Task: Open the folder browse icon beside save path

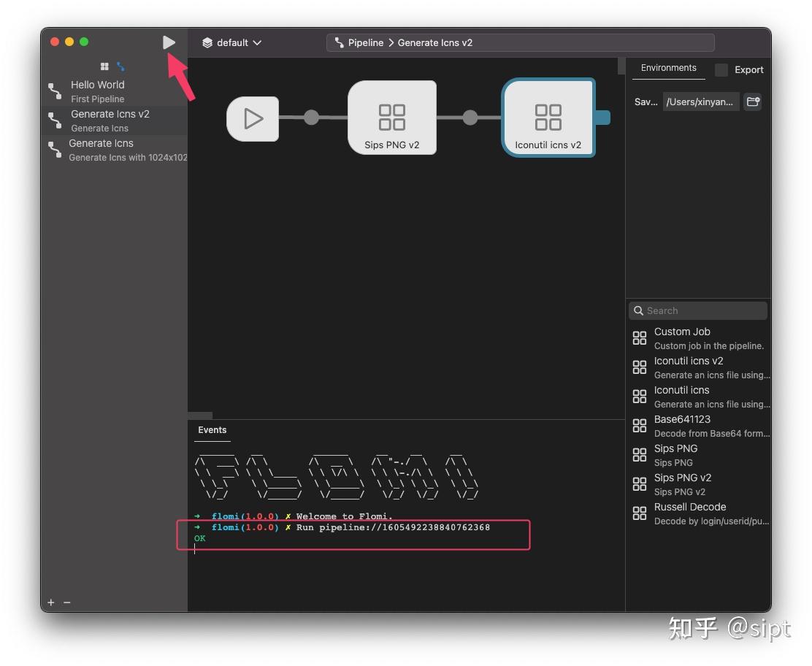Action: [x=753, y=102]
